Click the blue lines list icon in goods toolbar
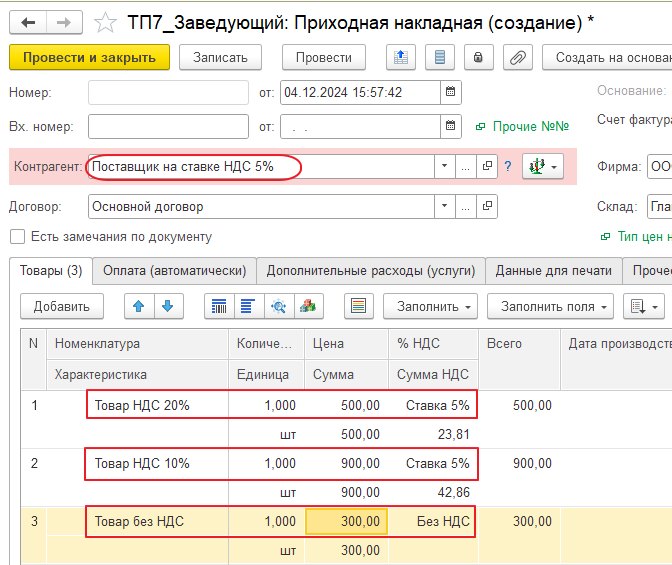672x565 pixels. coord(249,306)
